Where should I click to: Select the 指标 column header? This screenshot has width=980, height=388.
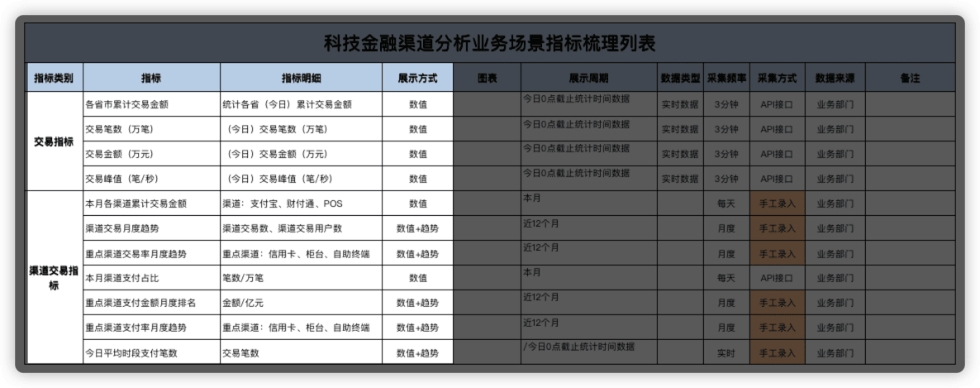point(151,79)
